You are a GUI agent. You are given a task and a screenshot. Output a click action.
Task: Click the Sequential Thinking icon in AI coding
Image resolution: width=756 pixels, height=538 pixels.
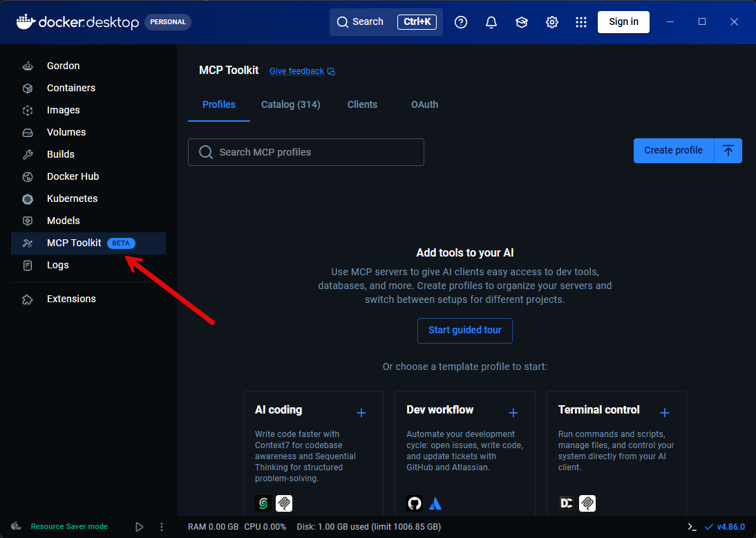(284, 503)
